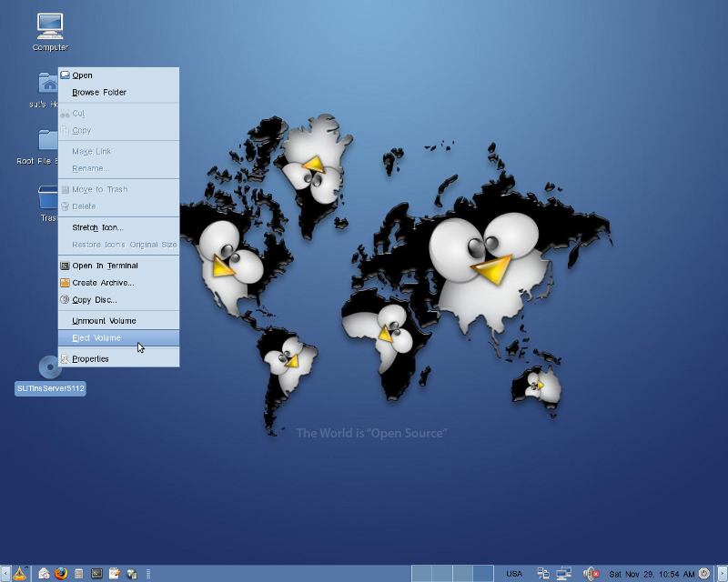
Task: Click the muted volume speaker icon
Action: coord(591,574)
